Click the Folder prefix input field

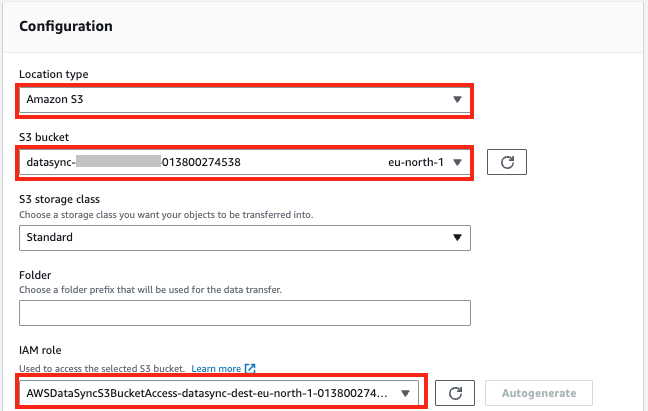click(x=245, y=313)
